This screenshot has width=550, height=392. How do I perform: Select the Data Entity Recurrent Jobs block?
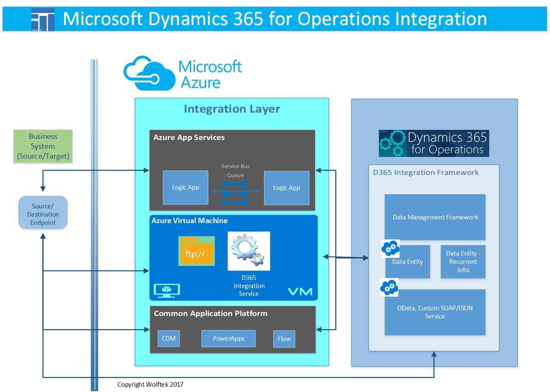click(x=463, y=262)
